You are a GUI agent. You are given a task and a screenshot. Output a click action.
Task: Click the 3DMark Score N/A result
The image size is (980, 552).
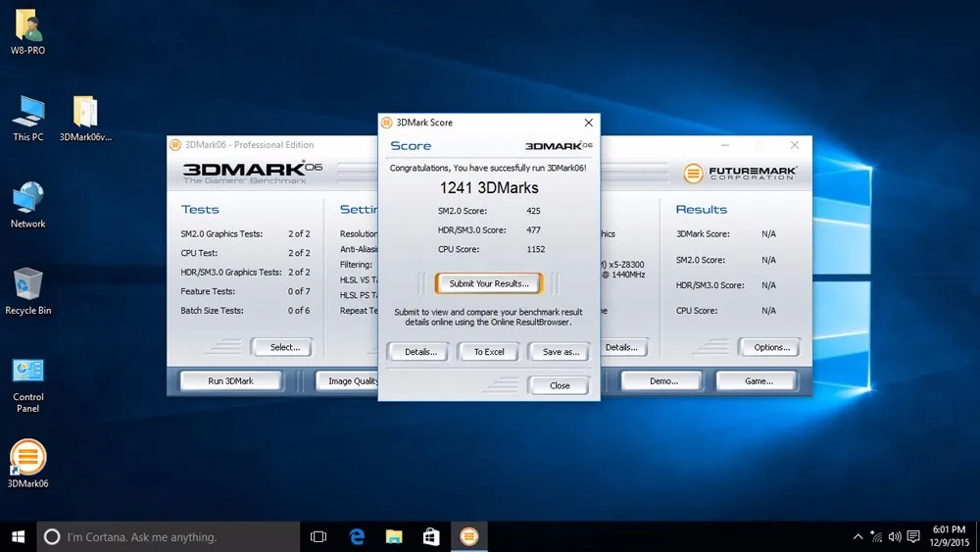pos(768,233)
